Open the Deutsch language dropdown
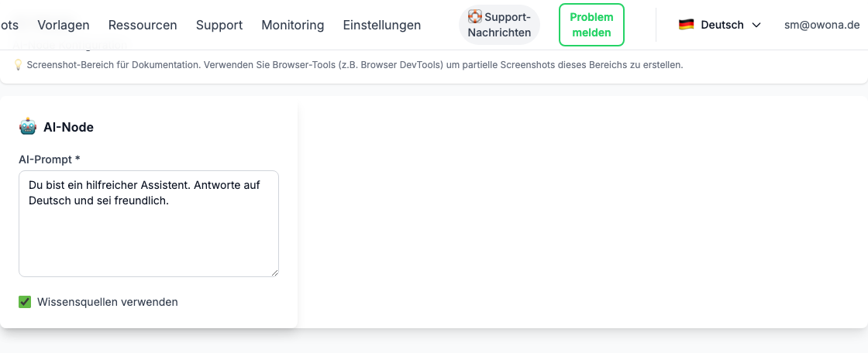 [x=719, y=25]
